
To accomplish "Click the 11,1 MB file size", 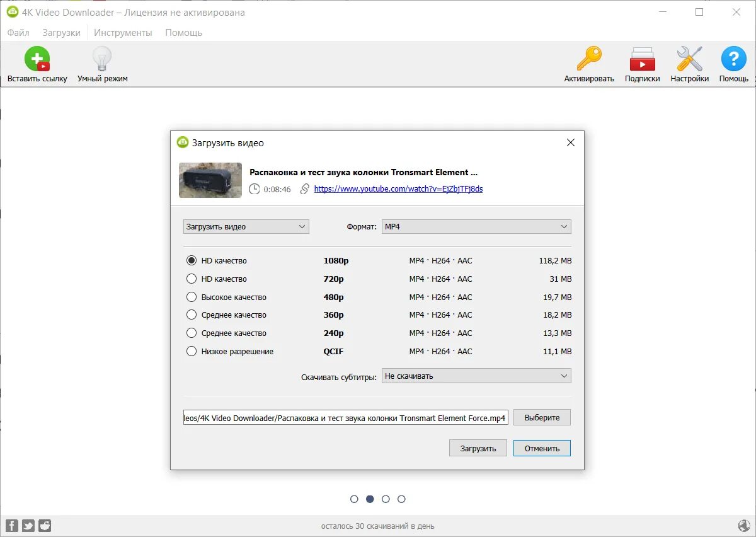I will click(558, 351).
